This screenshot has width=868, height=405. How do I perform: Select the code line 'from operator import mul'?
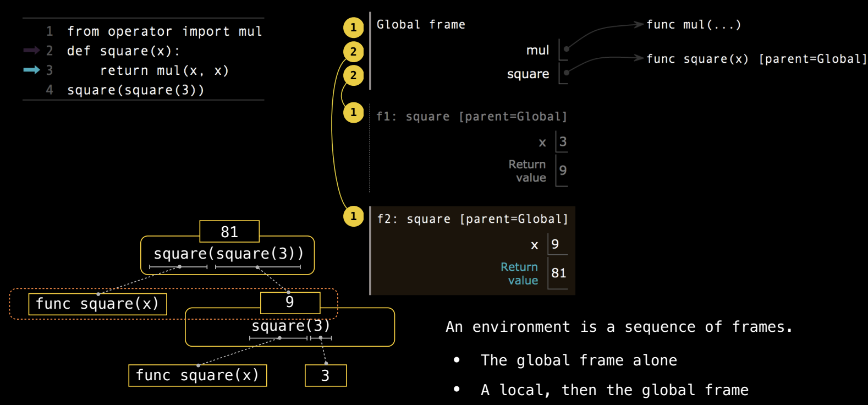tap(164, 31)
